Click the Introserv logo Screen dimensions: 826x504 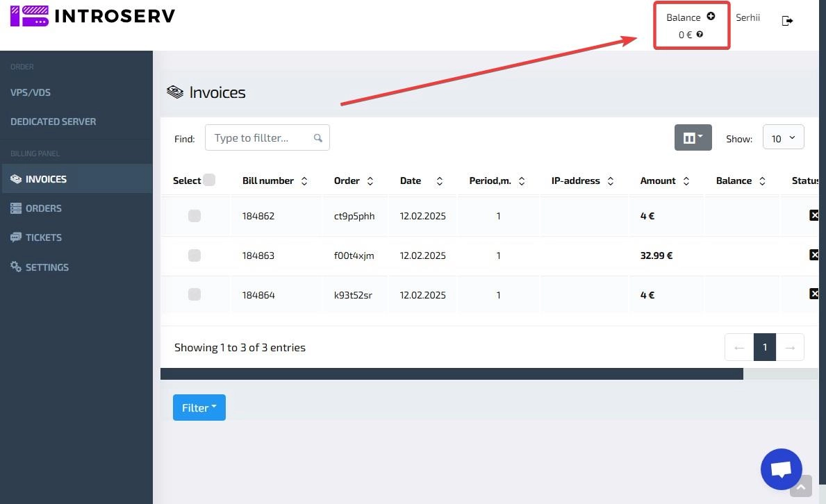click(92, 16)
